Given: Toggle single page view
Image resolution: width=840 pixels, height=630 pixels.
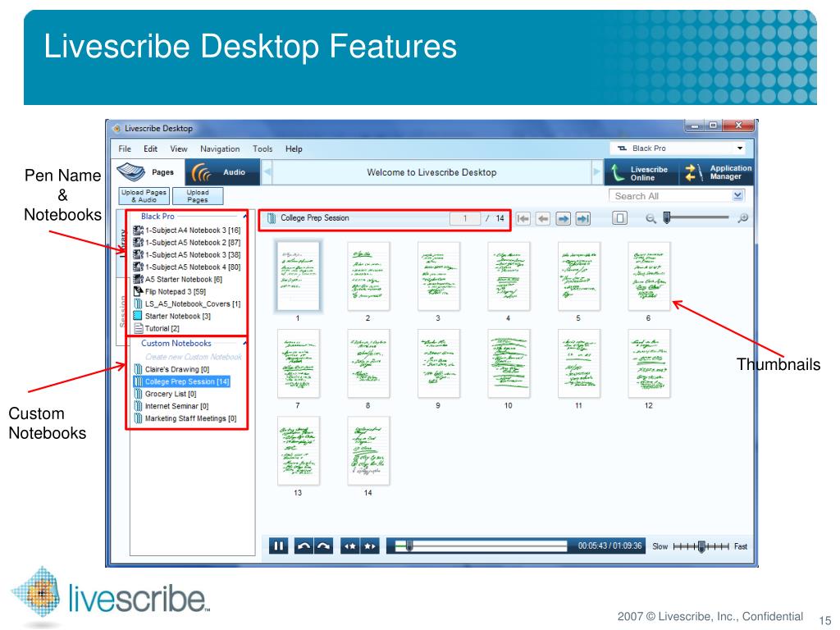Looking at the screenshot, I should click(x=620, y=218).
